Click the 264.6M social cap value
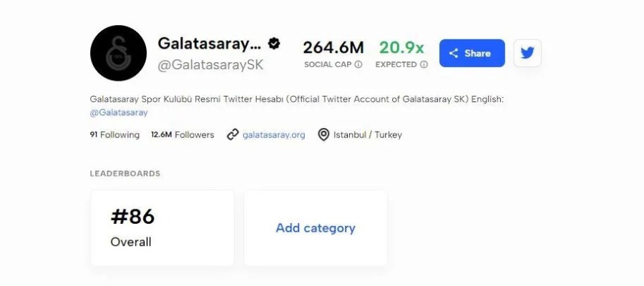 click(333, 47)
